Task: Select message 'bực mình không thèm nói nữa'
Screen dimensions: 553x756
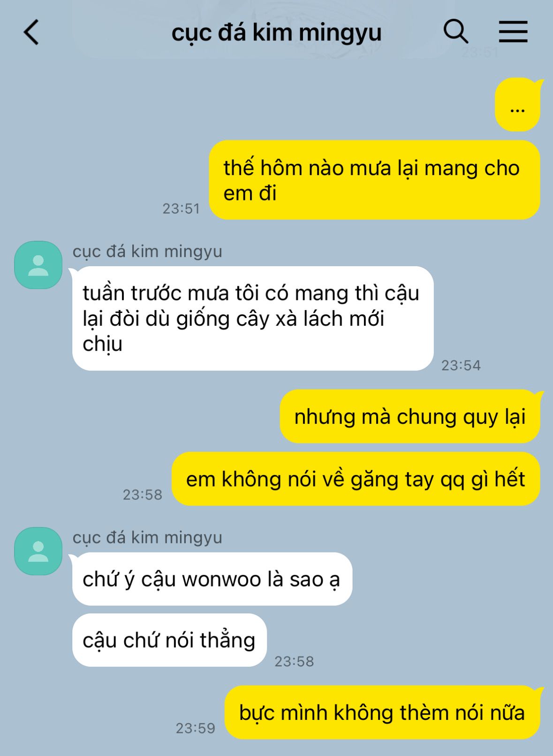Action: click(x=382, y=712)
